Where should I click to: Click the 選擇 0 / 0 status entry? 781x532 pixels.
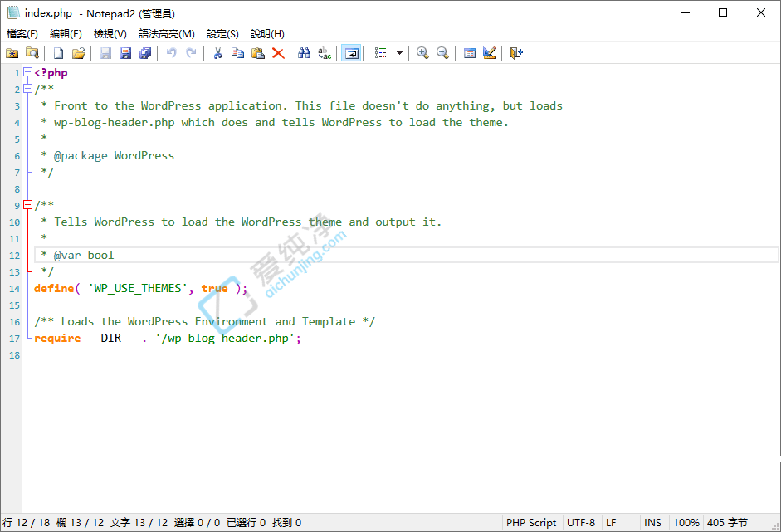point(197,523)
